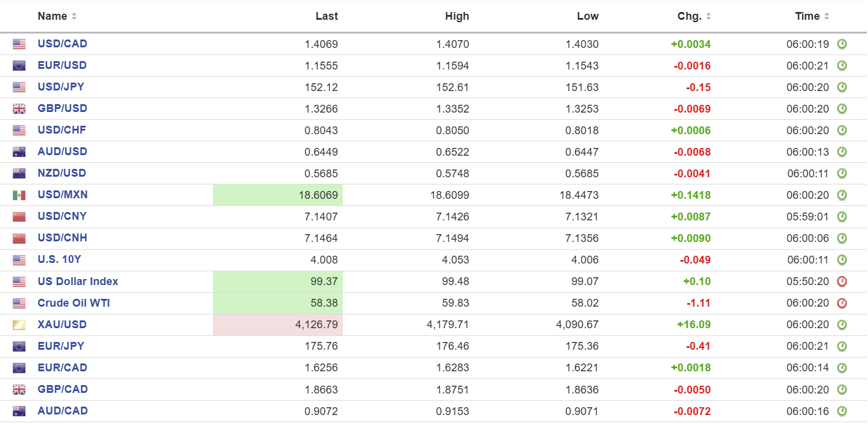Open the USD/JPY quote page

[61, 87]
